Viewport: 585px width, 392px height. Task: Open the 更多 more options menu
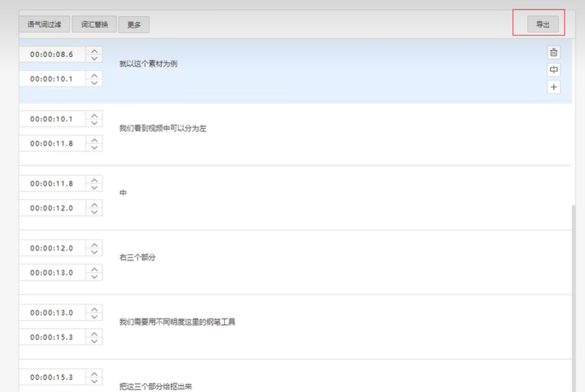pyautogui.click(x=134, y=24)
